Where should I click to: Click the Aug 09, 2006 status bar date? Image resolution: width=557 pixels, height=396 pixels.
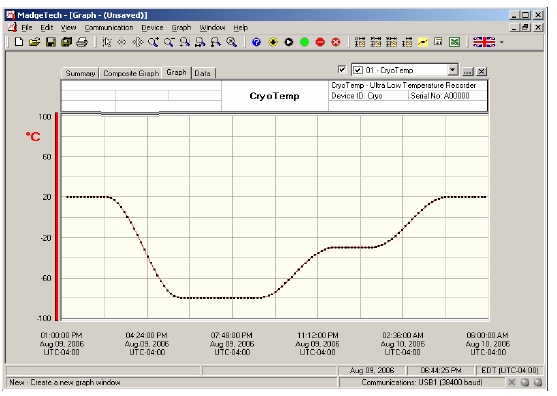click(372, 370)
